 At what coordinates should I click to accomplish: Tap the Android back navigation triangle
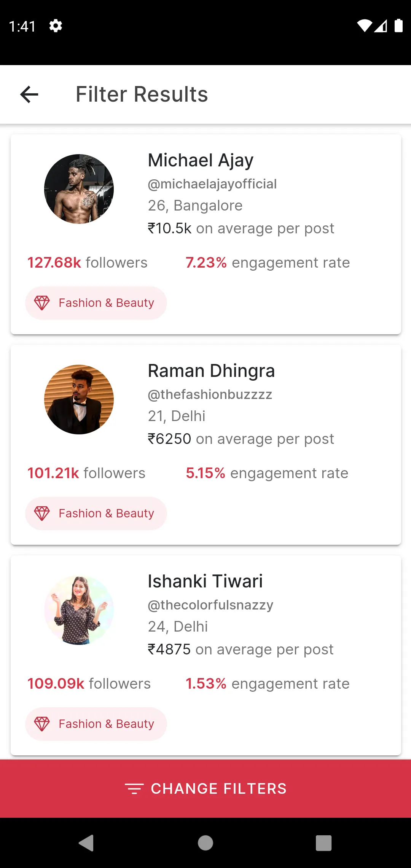(x=86, y=843)
